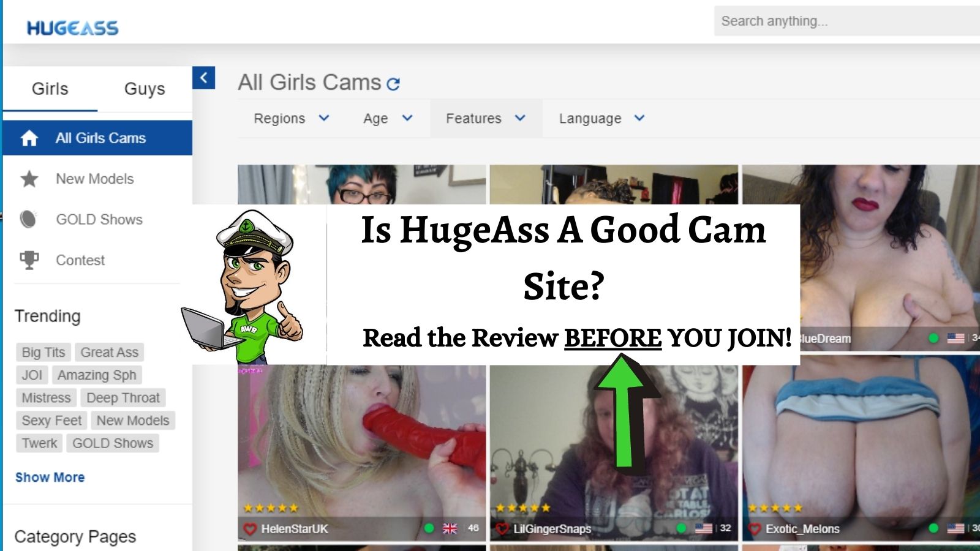This screenshot has height=551, width=980.
Task: Click the site logo in the header
Action: [x=72, y=28]
